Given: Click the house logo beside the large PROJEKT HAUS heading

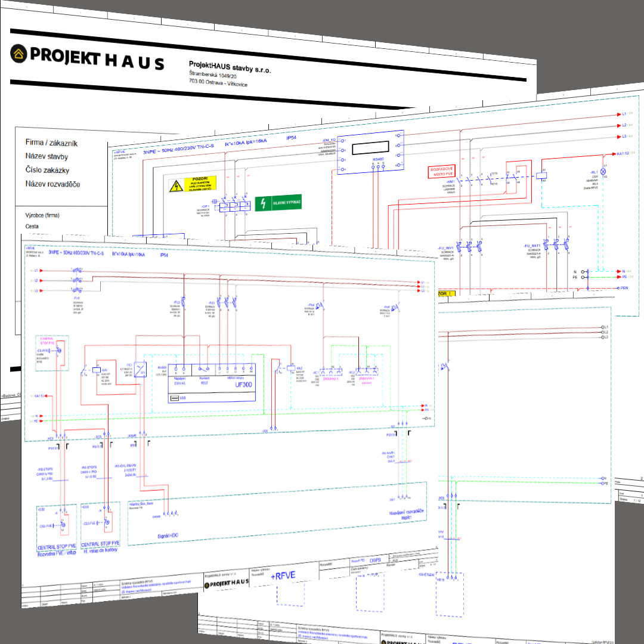Looking at the screenshot, I should coord(18,54).
